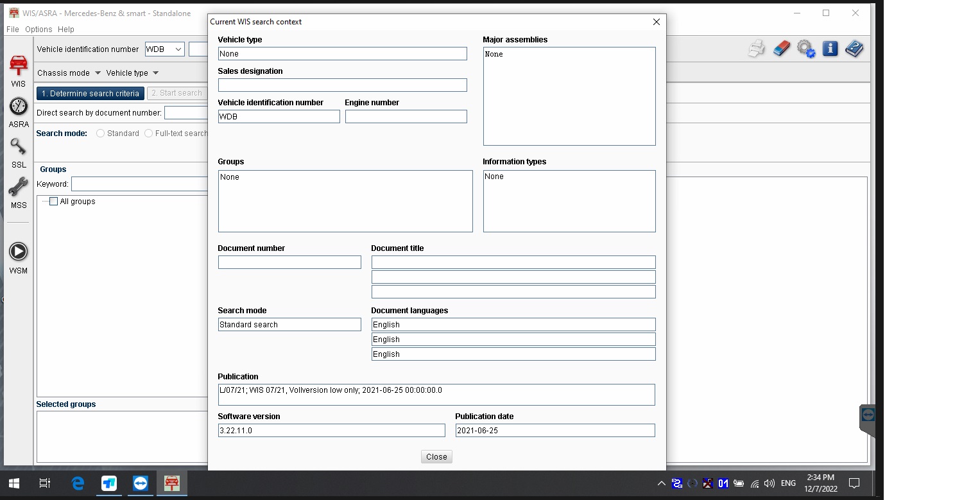Open the SSL key module
The image size is (980, 500).
(18, 153)
